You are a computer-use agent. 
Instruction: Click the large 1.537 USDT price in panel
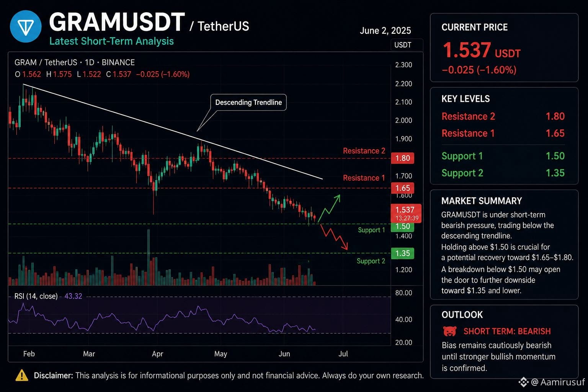pyautogui.click(x=481, y=50)
